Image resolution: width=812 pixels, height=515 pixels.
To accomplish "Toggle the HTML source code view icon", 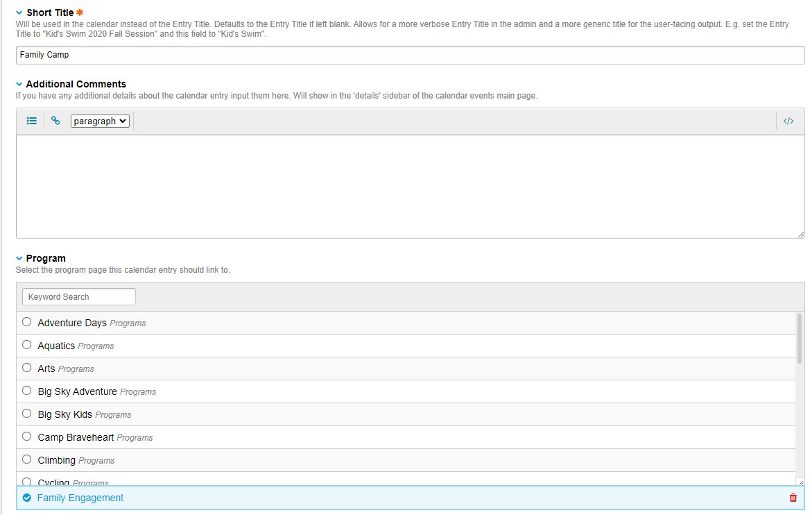I will [x=788, y=121].
